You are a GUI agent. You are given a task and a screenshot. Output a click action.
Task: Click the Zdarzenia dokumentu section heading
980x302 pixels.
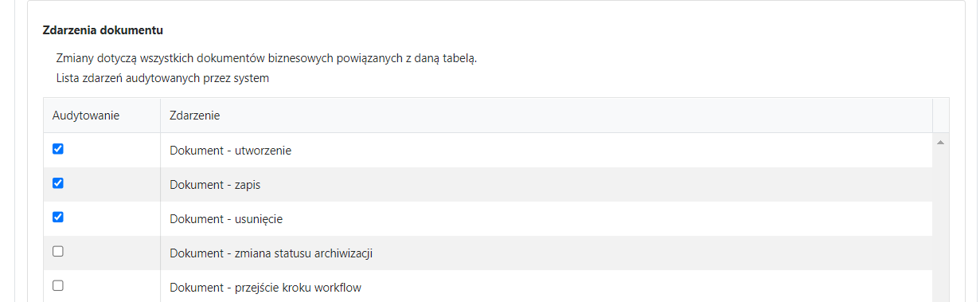(103, 31)
